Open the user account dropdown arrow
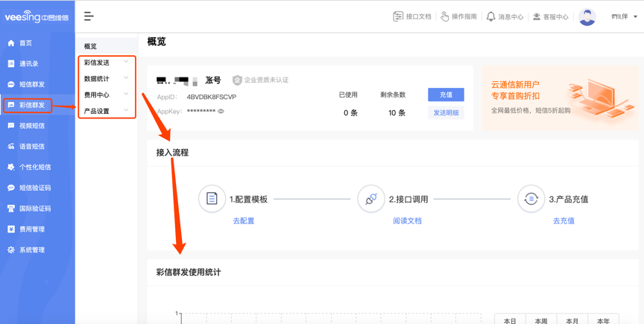Viewport: 644px width, 324px height. pos(635,17)
